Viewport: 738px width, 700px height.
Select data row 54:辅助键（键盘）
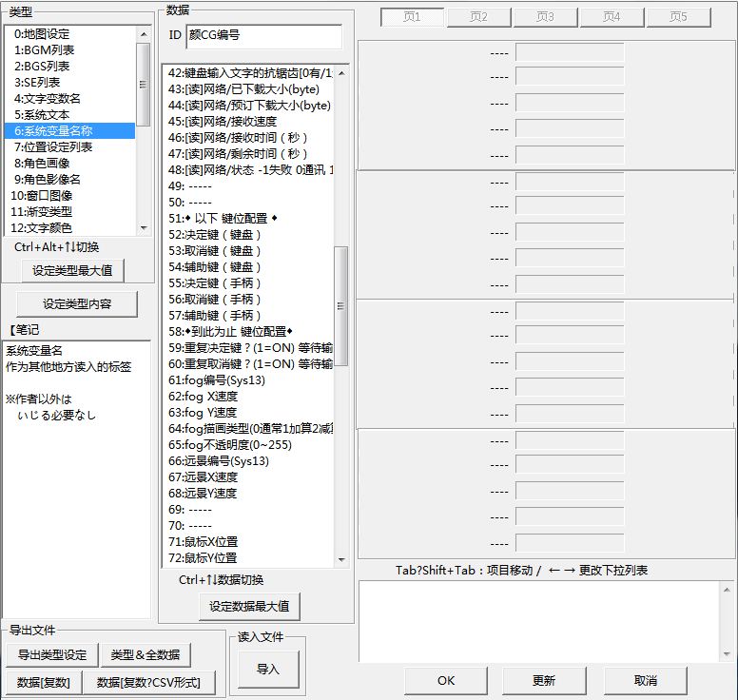coord(248,267)
